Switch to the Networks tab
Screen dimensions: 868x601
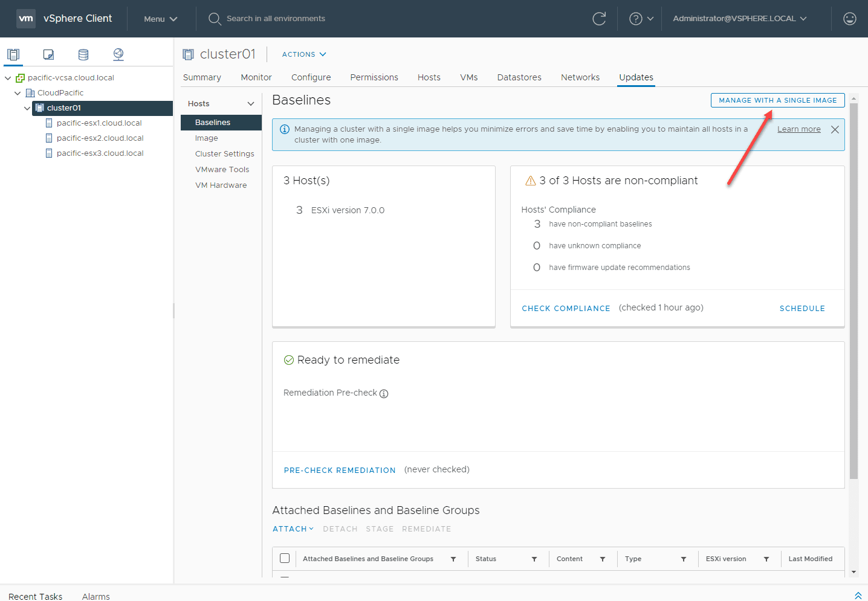[580, 77]
